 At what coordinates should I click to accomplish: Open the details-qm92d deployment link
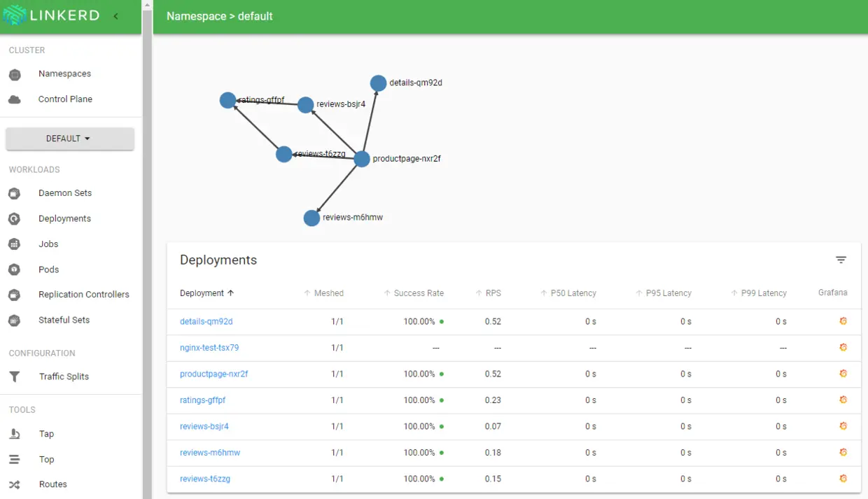pyautogui.click(x=206, y=322)
